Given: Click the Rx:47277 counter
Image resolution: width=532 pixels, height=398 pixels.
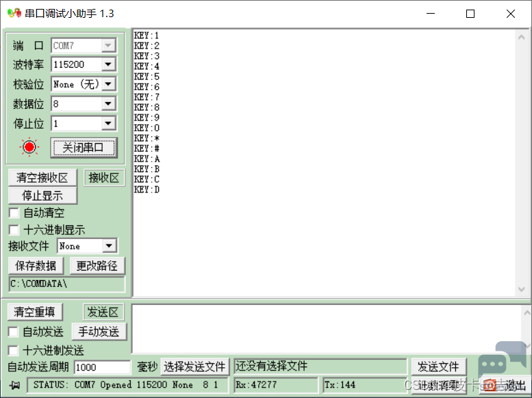Looking at the screenshot, I should point(276,385).
